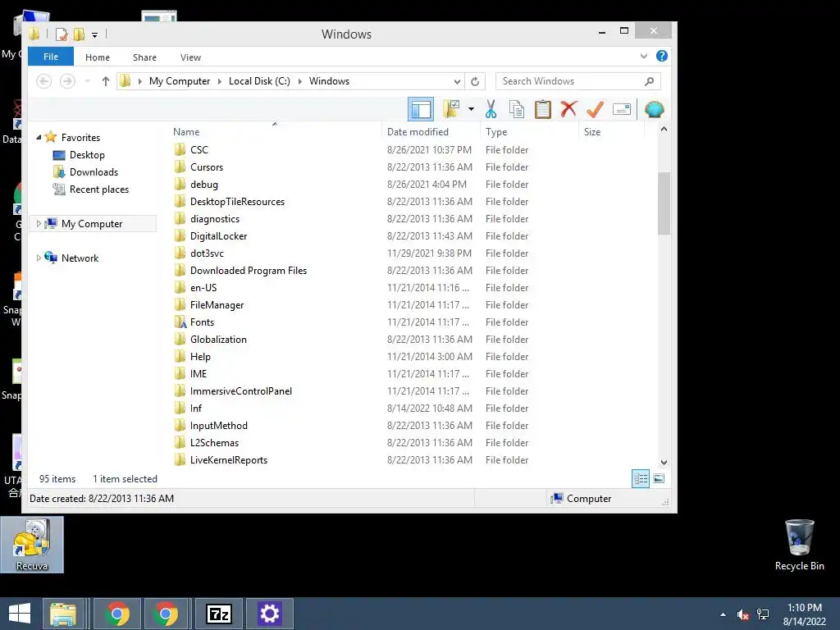Open the Classic Shell settings shell icon
The width and height of the screenshot is (840, 630).
click(x=655, y=109)
